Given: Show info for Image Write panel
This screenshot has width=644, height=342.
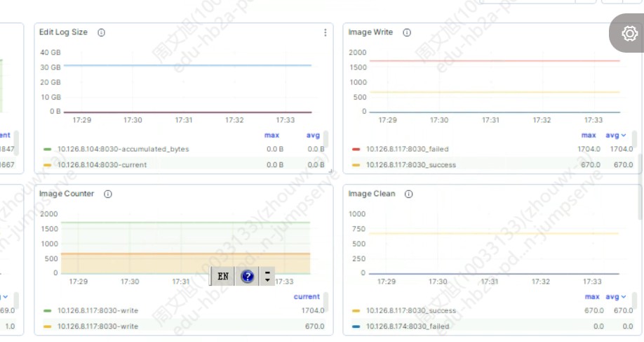Looking at the screenshot, I should [x=407, y=32].
